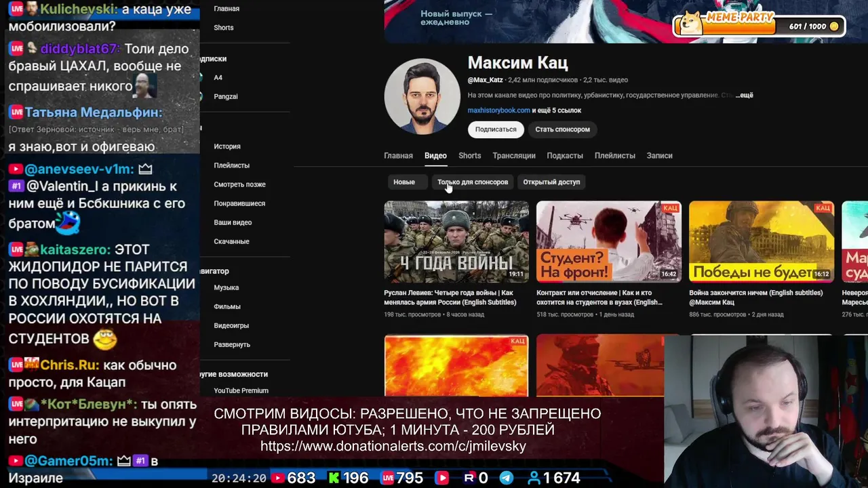Open the Победы не будет video thumbnail
This screenshot has height=488, width=868.
tap(762, 242)
